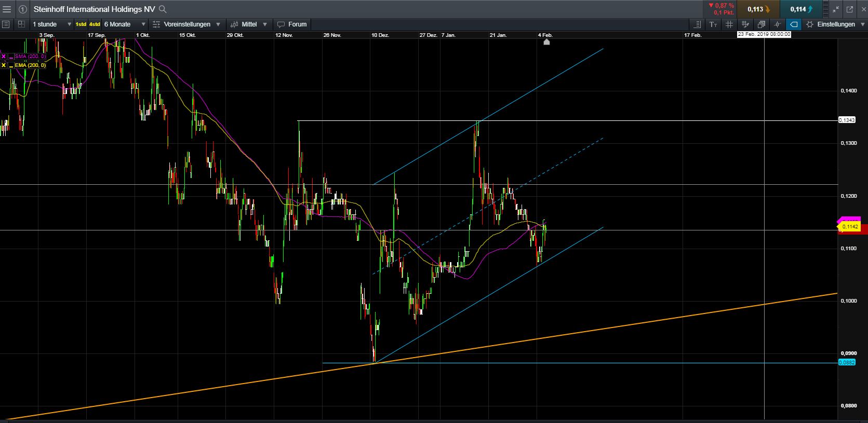
Task: Click the 3 Sep. date axis label
Action: (47, 35)
